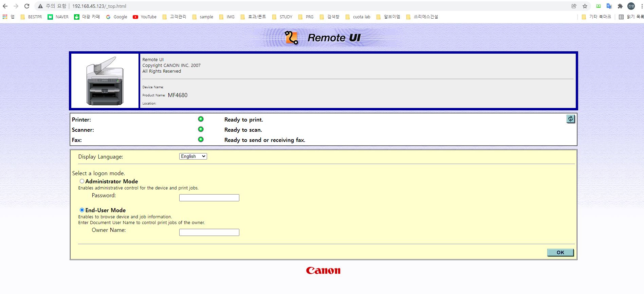
Task: Open the 알브이엠 bookmark folder
Action: tap(388, 17)
